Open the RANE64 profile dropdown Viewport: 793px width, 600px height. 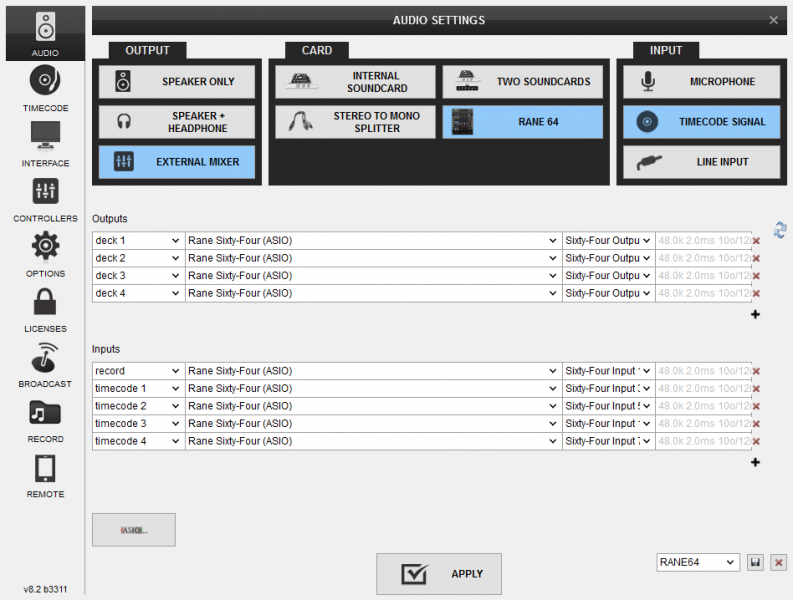tap(698, 563)
